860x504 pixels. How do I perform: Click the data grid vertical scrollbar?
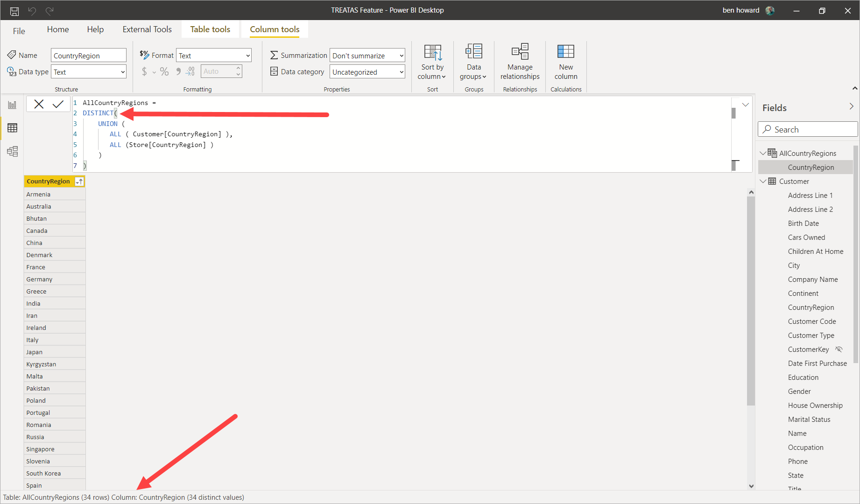coord(751,299)
